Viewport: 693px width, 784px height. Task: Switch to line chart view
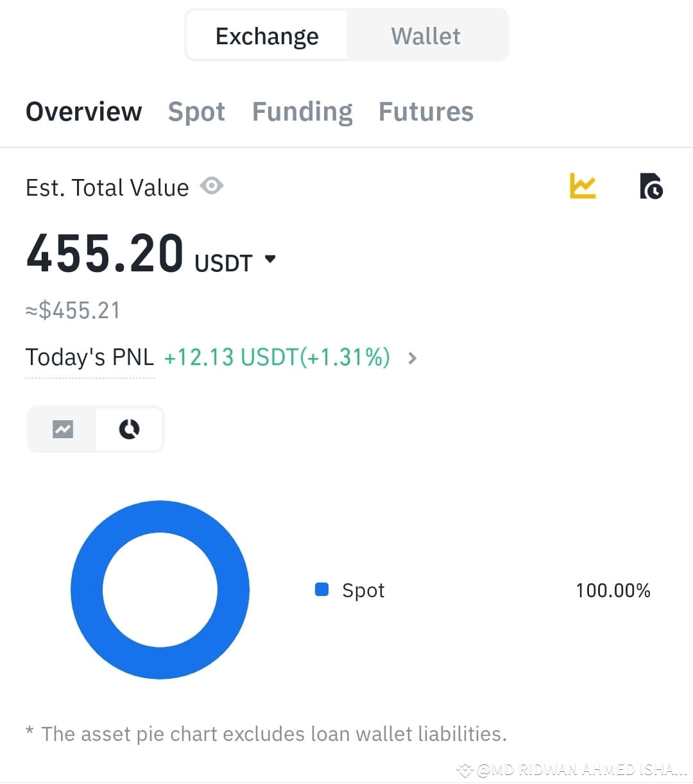(x=63, y=429)
